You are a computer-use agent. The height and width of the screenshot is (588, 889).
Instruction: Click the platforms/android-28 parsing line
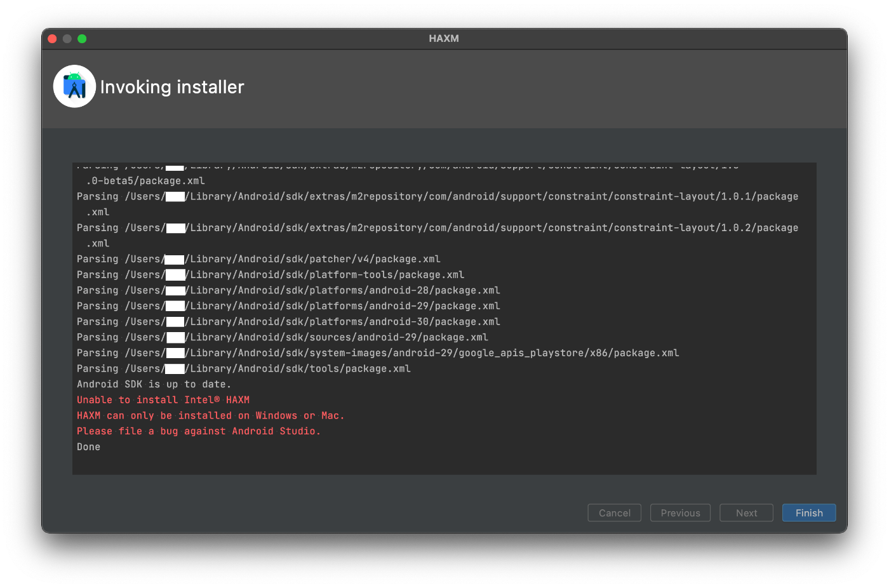point(288,290)
